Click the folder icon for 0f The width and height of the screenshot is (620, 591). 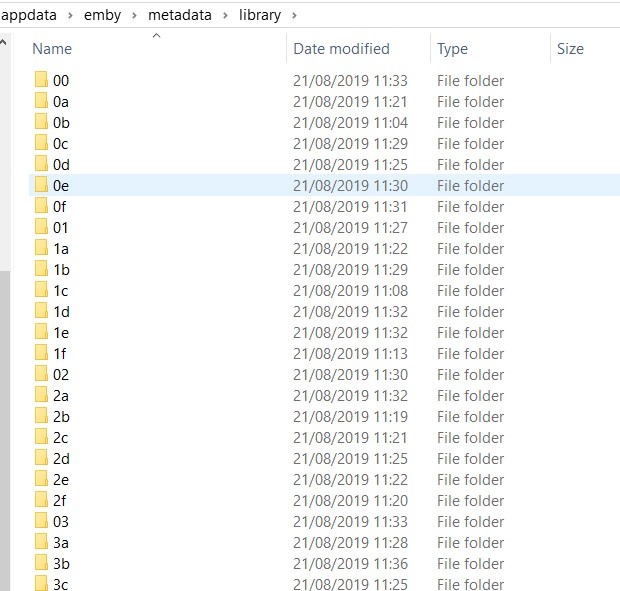tap(41, 206)
